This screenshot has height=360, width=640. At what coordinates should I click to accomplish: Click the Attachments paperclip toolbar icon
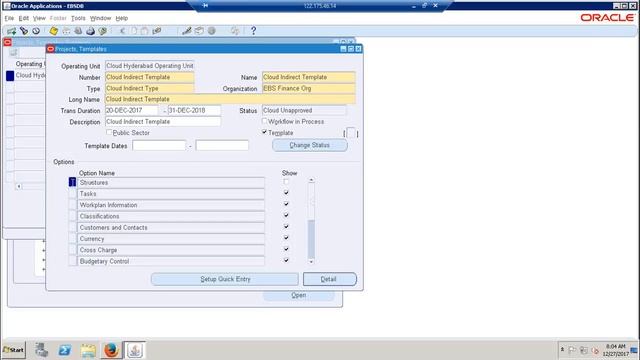[x=235, y=31]
